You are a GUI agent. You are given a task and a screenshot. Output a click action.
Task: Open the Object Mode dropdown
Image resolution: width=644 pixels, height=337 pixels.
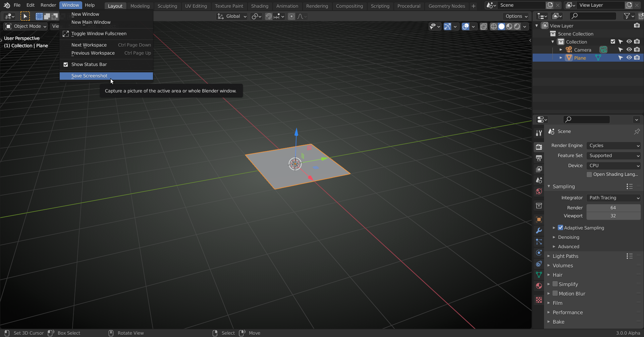(x=26, y=26)
